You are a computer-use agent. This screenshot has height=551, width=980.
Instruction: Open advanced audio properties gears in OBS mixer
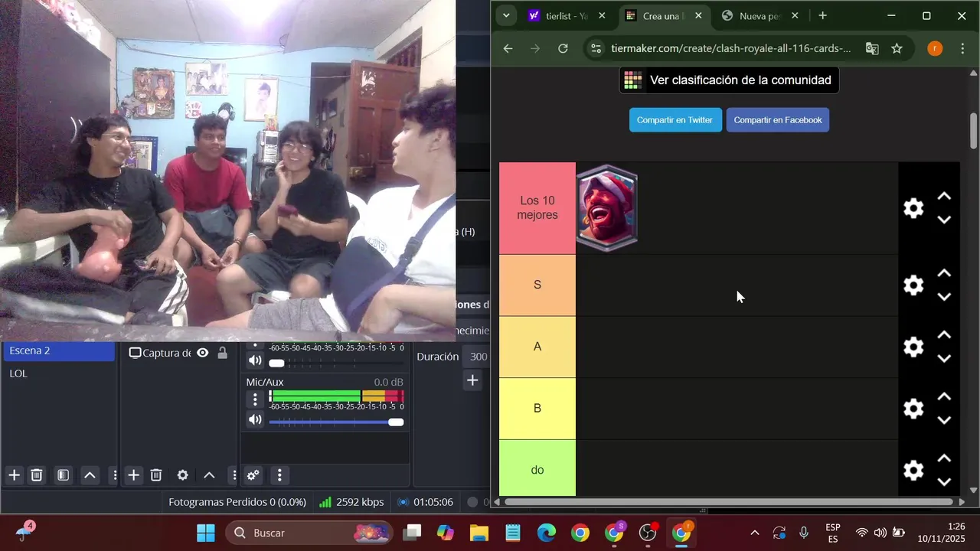(x=253, y=475)
